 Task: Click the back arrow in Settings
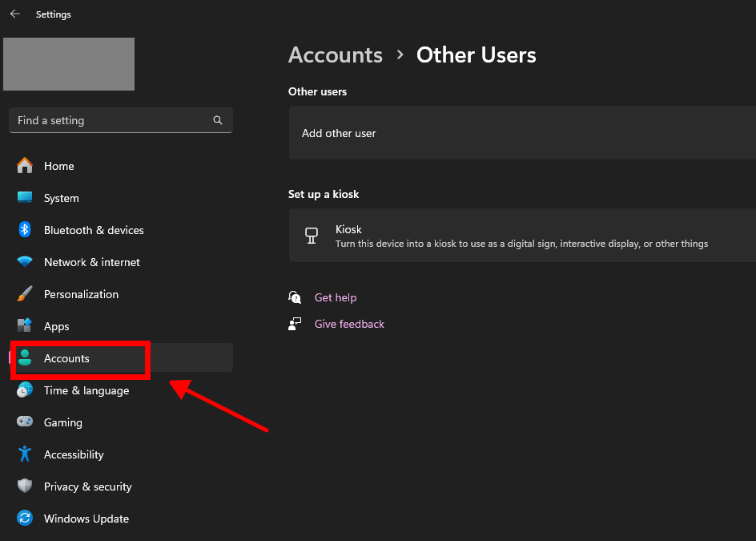(14, 14)
